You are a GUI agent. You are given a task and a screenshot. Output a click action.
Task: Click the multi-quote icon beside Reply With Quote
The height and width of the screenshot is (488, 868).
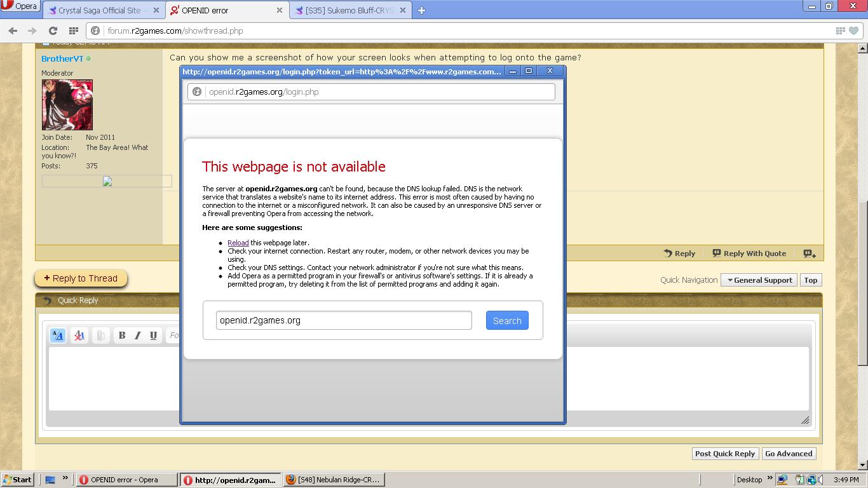[x=809, y=254]
